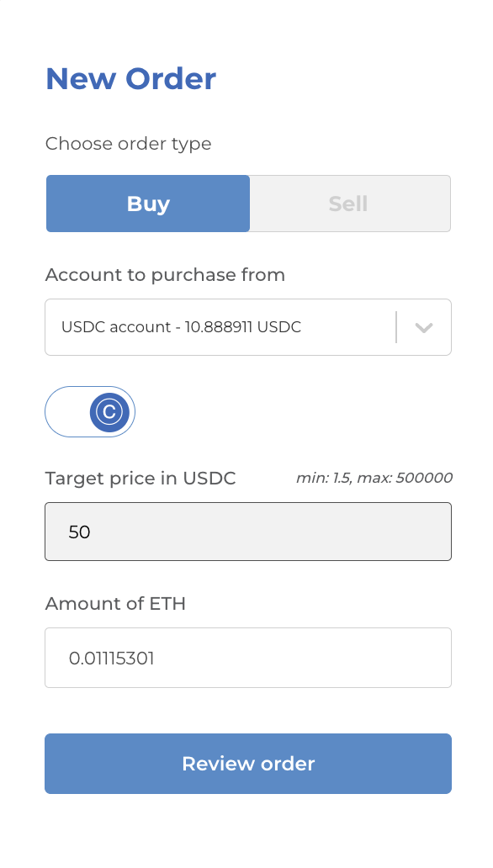Click the chevron arrow in the account selector

[424, 327]
